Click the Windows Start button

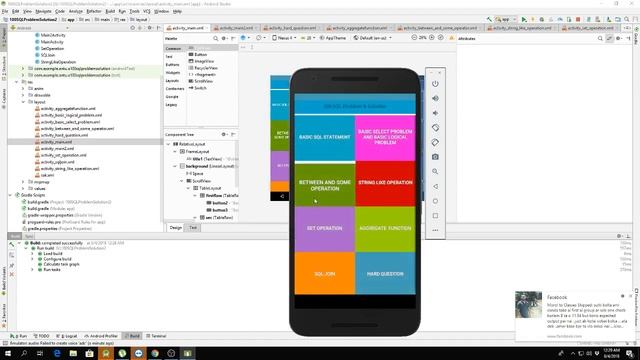coord(8,353)
